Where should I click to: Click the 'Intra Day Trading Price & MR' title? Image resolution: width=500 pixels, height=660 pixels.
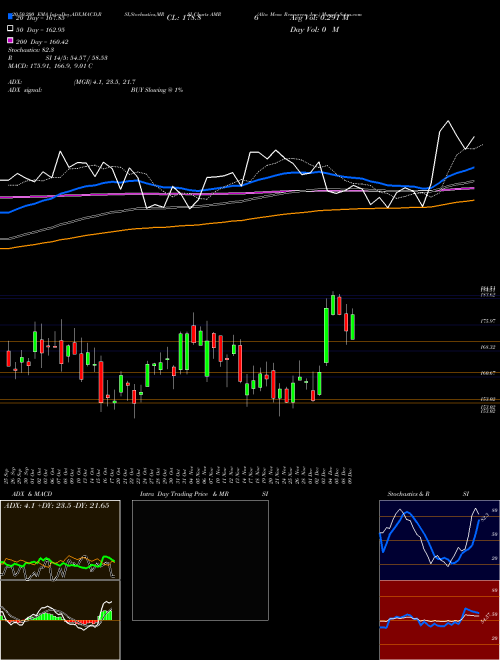184,494
